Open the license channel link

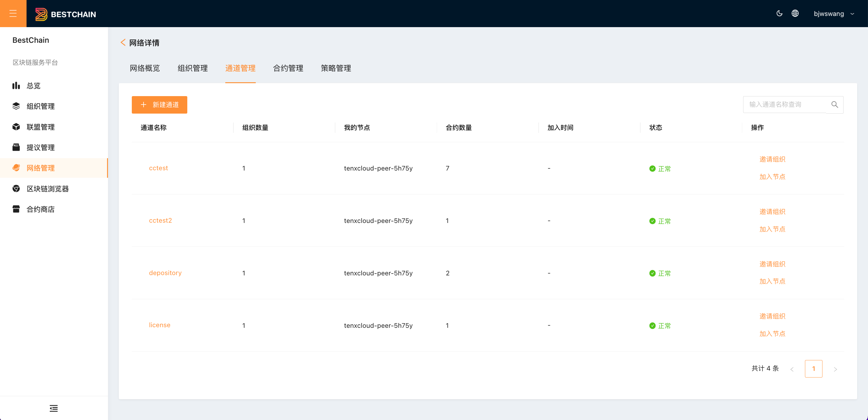[160, 325]
